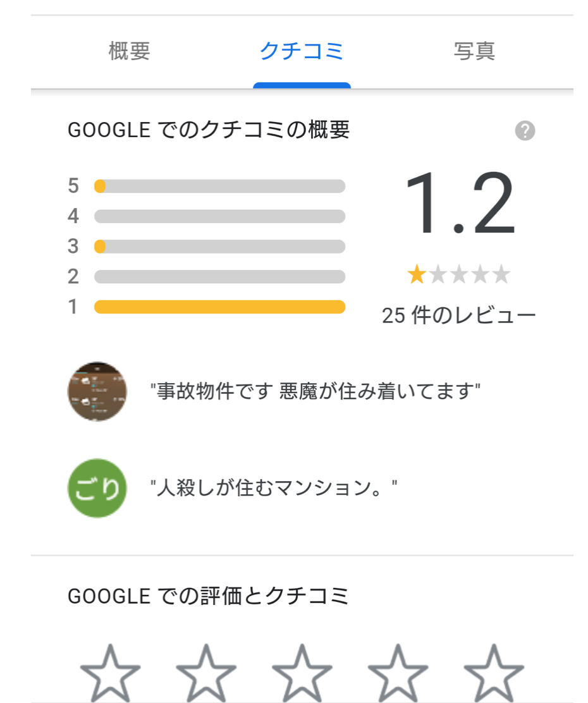Rate four stars with fourth outline star
This screenshot has height=703, width=588.
pyautogui.click(x=398, y=673)
